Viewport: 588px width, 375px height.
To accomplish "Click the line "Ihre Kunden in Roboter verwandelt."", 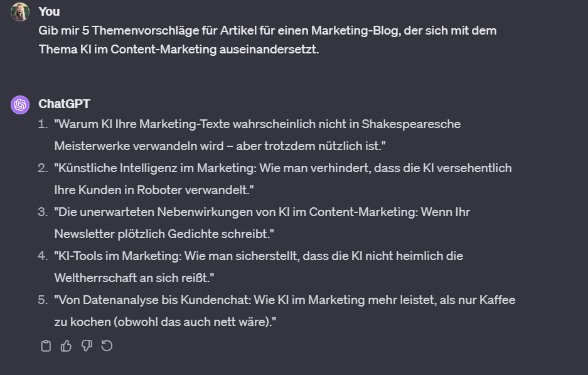I will [154, 190].
